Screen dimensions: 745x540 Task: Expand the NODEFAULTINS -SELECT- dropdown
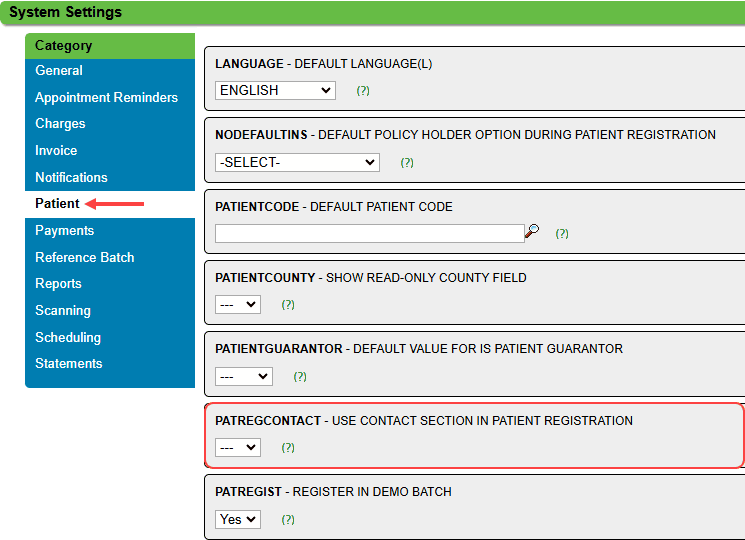297,162
